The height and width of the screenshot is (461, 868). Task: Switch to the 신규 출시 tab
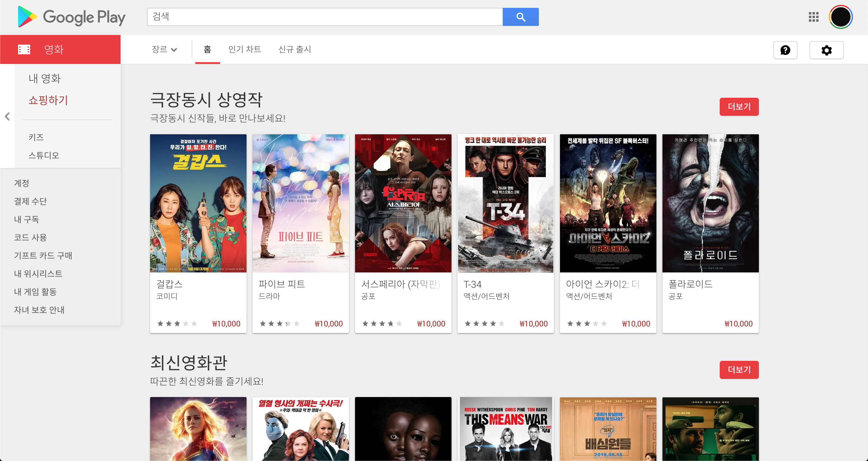[x=295, y=49]
